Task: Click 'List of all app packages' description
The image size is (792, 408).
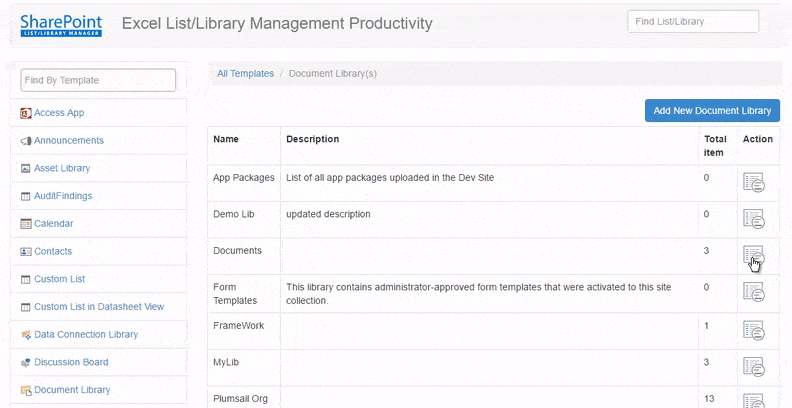Action: coord(390,178)
